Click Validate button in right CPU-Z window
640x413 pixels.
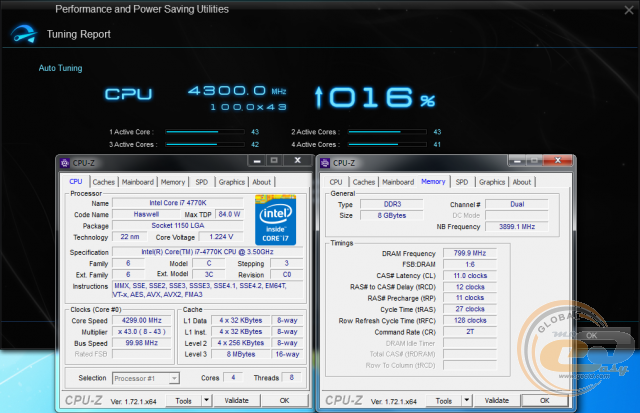(497, 401)
